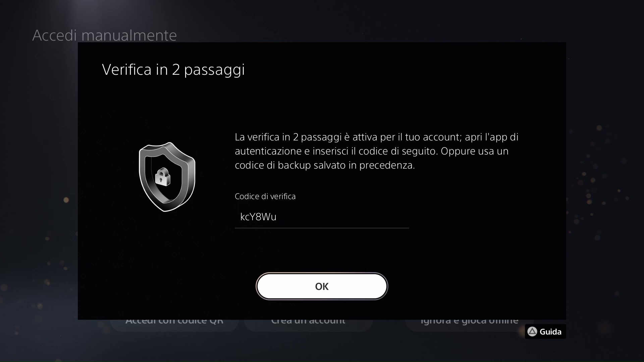Choose the Crea un account option
The width and height of the screenshot is (644, 362).
(308, 322)
